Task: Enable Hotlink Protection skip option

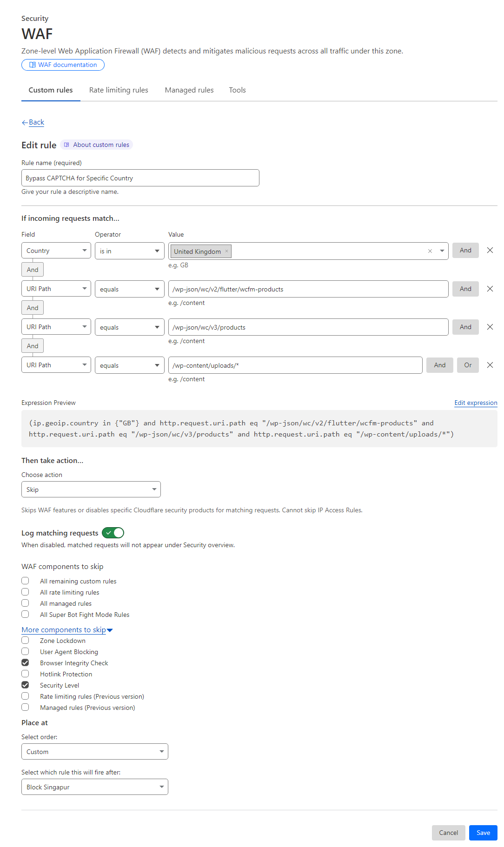Action: tap(25, 674)
